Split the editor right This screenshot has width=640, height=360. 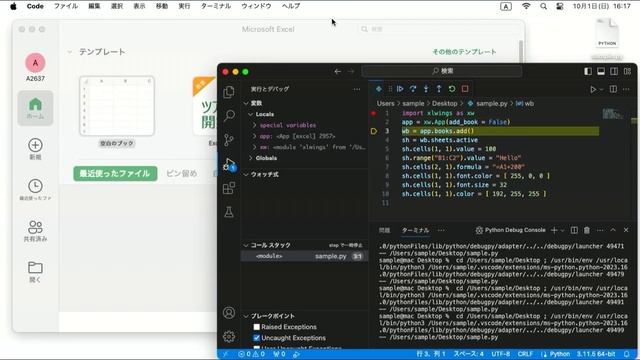tap(613, 89)
